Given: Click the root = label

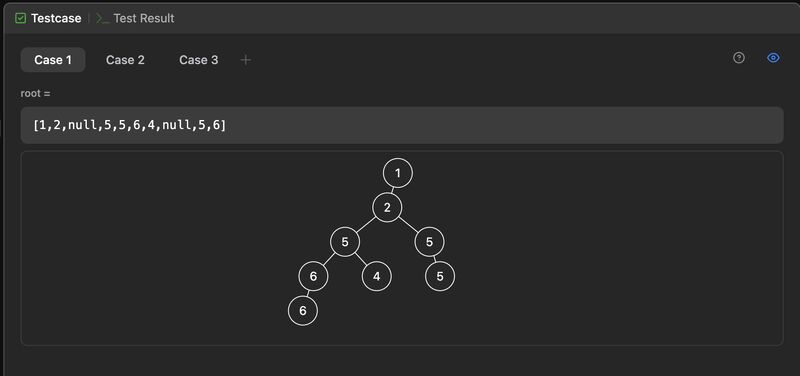Looking at the screenshot, I should [35, 93].
